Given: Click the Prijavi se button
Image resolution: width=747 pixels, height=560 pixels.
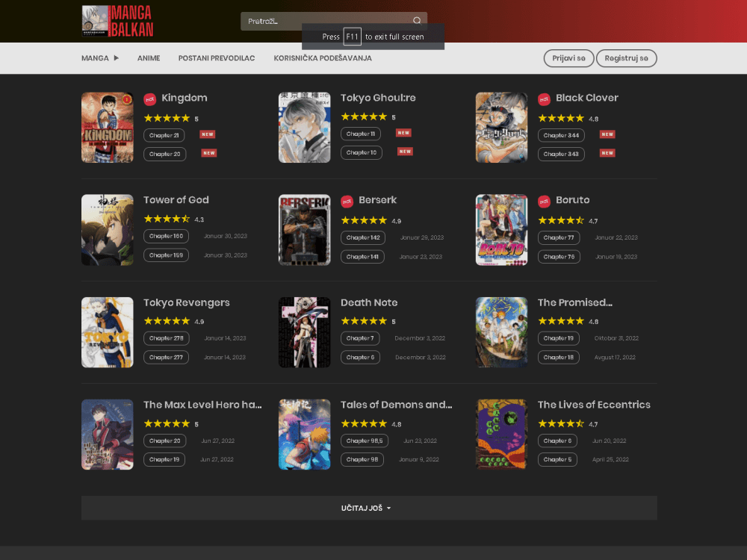Looking at the screenshot, I should tap(568, 57).
